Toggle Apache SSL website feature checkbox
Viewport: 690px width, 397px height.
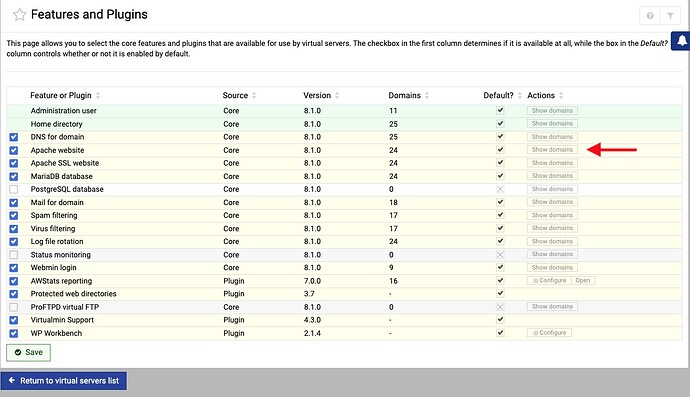pos(14,163)
